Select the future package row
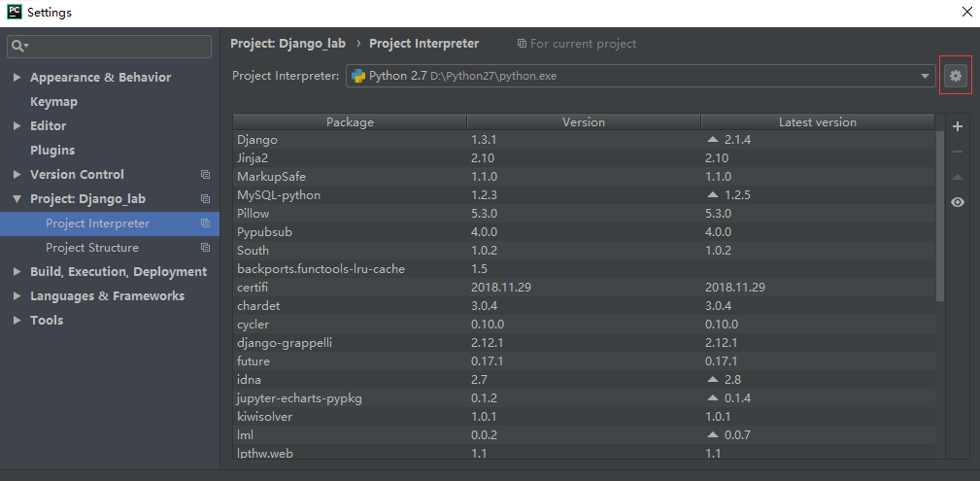This screenshot has width=980, height=481. click(584, 361)
